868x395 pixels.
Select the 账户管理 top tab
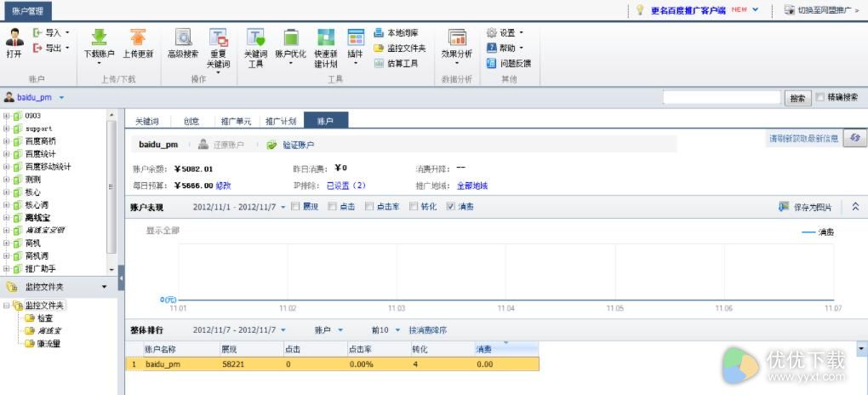point(28,10)
